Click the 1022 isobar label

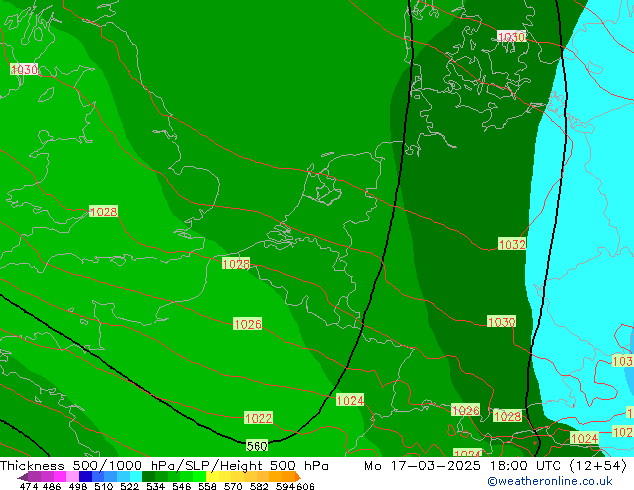tap(258, 418)
